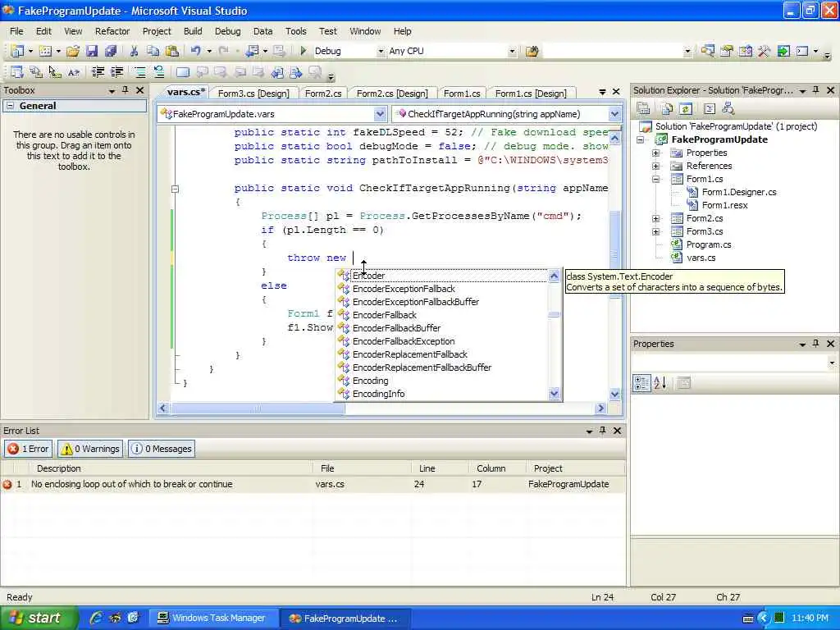
Task: Select EncoderFallback in the IntelliSense list
Action: 384,315
